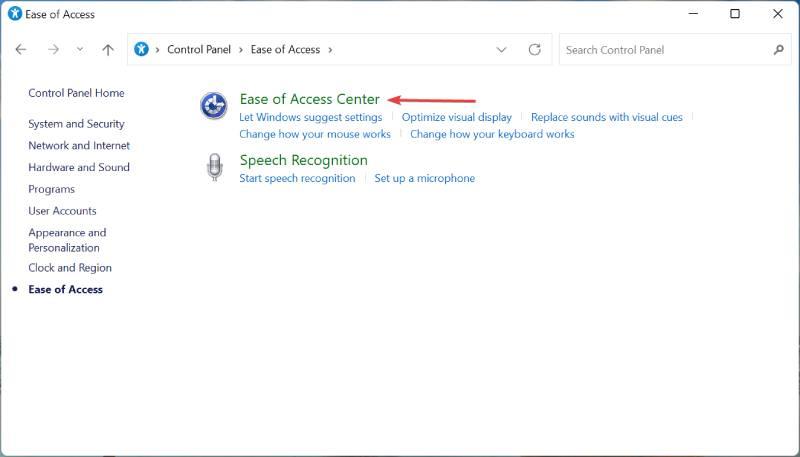Screen dimensions: 800x457
Task: Open the recent locations dropdown arrow
Action: click(80, 49)
